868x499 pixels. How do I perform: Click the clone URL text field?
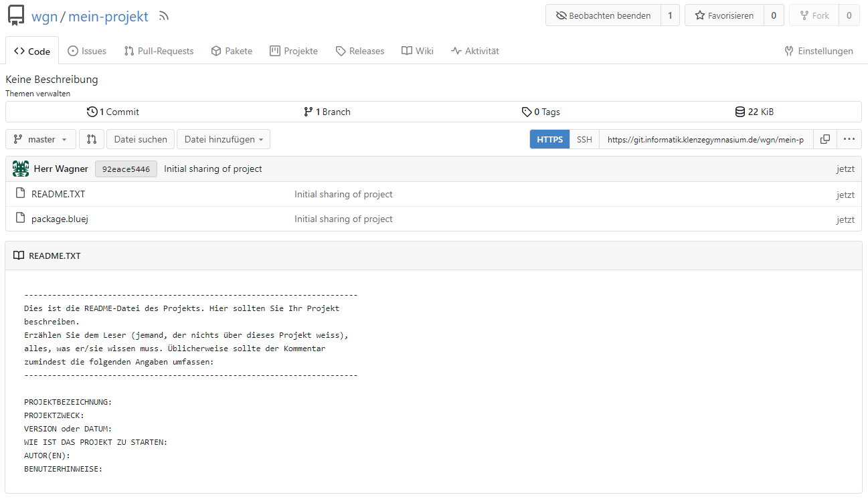point(705,139)
